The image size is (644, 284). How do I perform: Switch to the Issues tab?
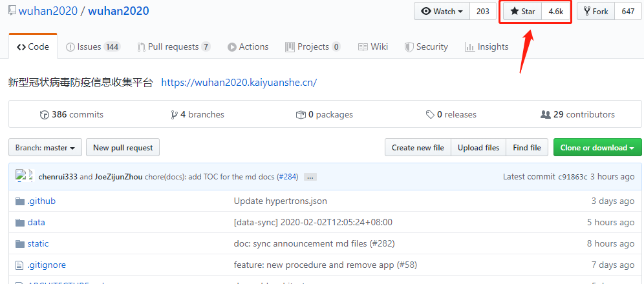coord(92,46)
